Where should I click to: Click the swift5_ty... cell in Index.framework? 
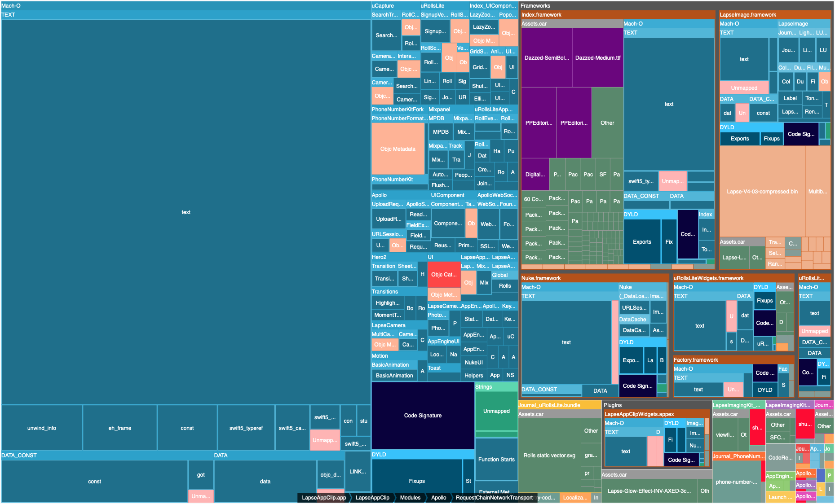pos(641,181)
